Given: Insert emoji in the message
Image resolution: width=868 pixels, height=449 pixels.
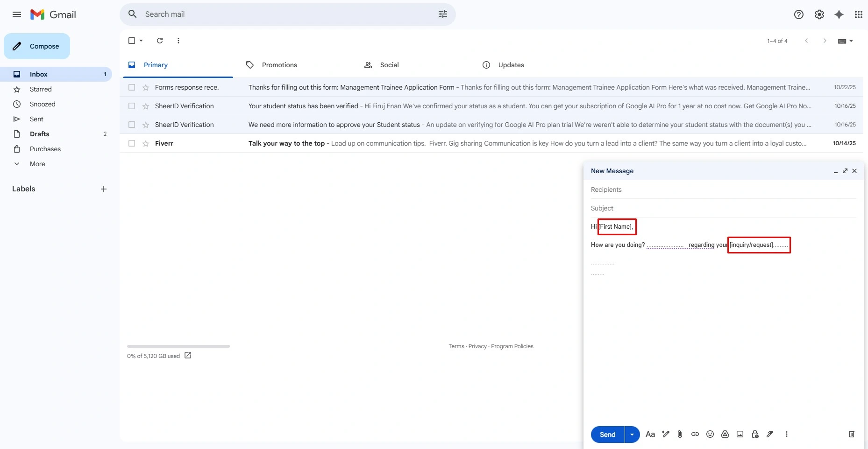Looking at the screenshot, I should (710, 434).
